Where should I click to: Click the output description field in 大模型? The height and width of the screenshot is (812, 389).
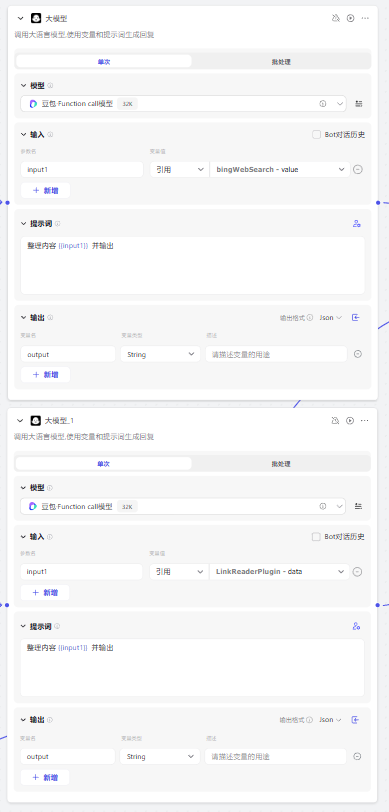click(276, 354)
